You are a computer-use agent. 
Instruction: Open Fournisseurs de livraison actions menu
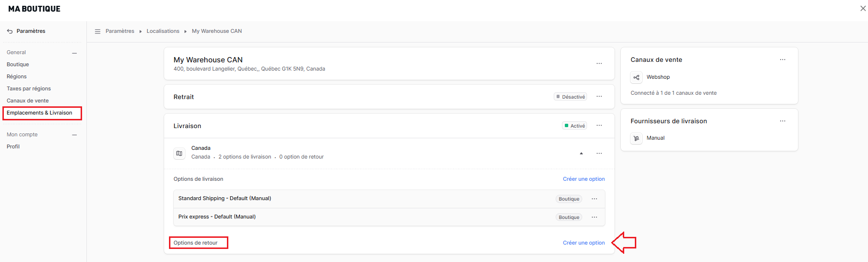[x=782, y=121]
